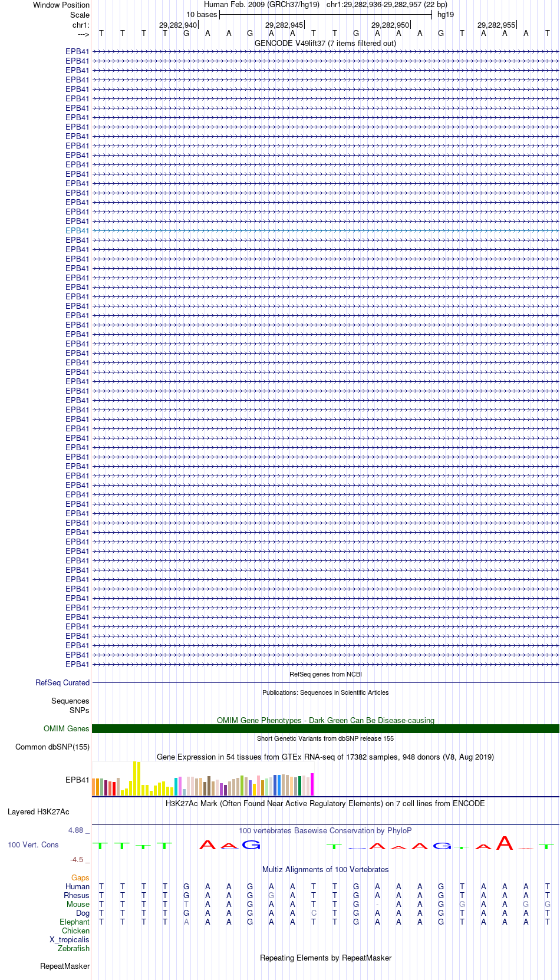Open the GTEx Gene Expression track title

coord(325,757)
